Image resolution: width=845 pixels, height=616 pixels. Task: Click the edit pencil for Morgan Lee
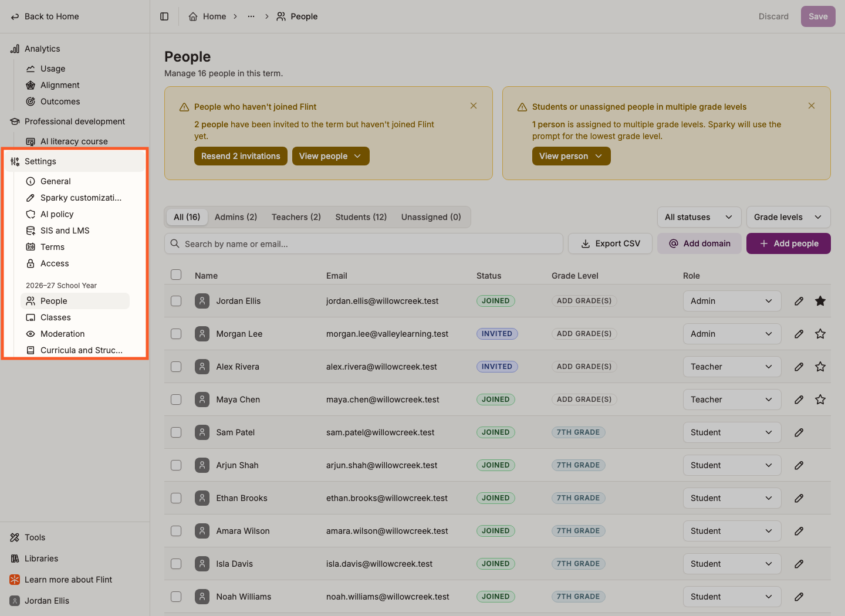pos(799,334)
